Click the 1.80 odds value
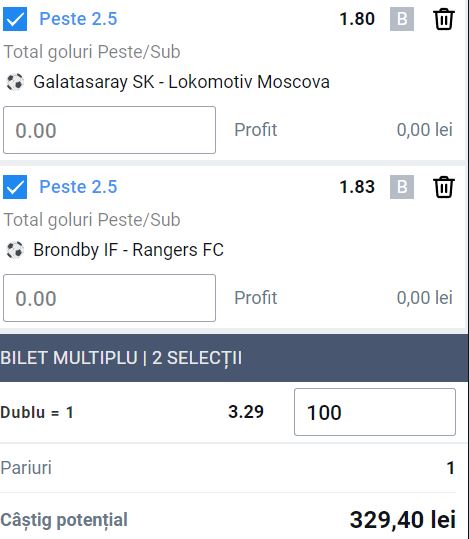The height and width of the screenshot is (539, 469). click(x=357, y=19)
